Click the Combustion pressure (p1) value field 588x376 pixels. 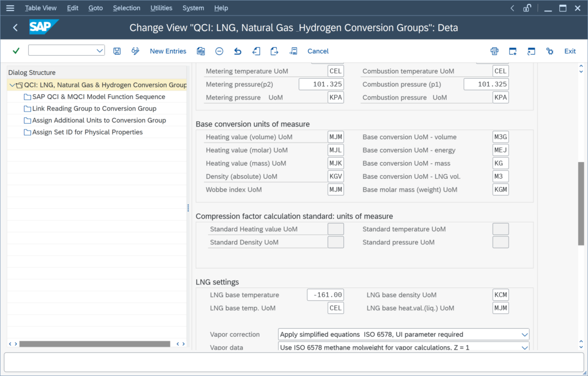(486, 84)
